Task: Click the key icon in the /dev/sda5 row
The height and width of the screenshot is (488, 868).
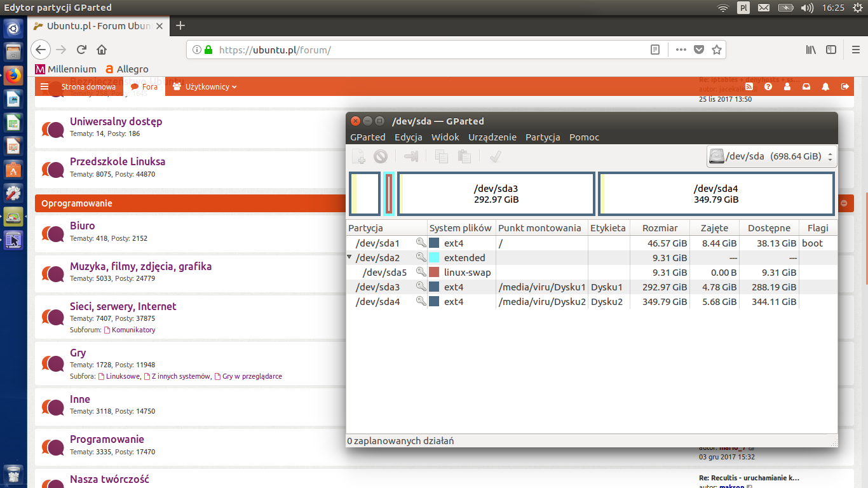Action: (421, 272)
